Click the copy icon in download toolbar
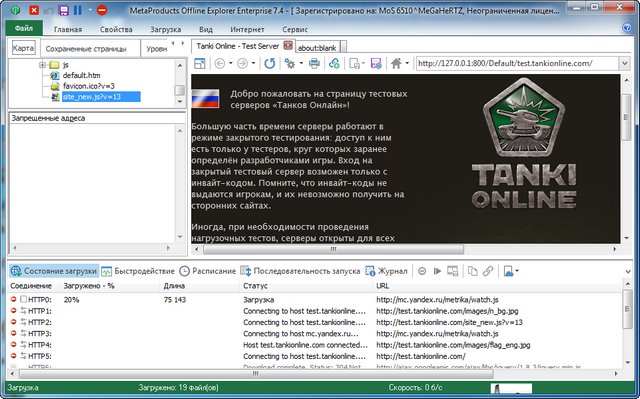This screenshot has width=640, height=399. (473, 271)
